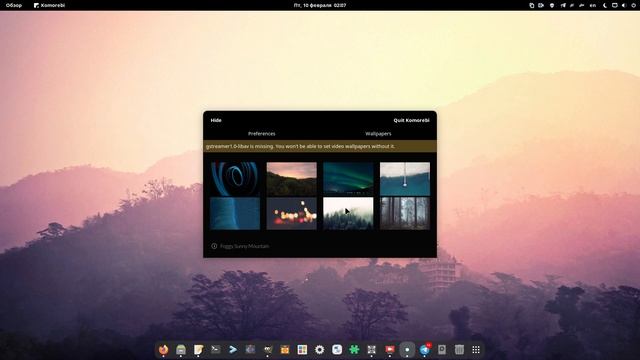Viewport: 640px width, 360px height.
Task: Open the power menu in top bar
Action: click(634, 5)
